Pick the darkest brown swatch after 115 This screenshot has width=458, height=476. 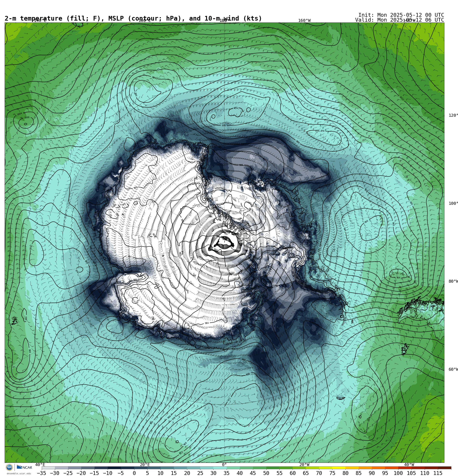[x=445, y=468]
